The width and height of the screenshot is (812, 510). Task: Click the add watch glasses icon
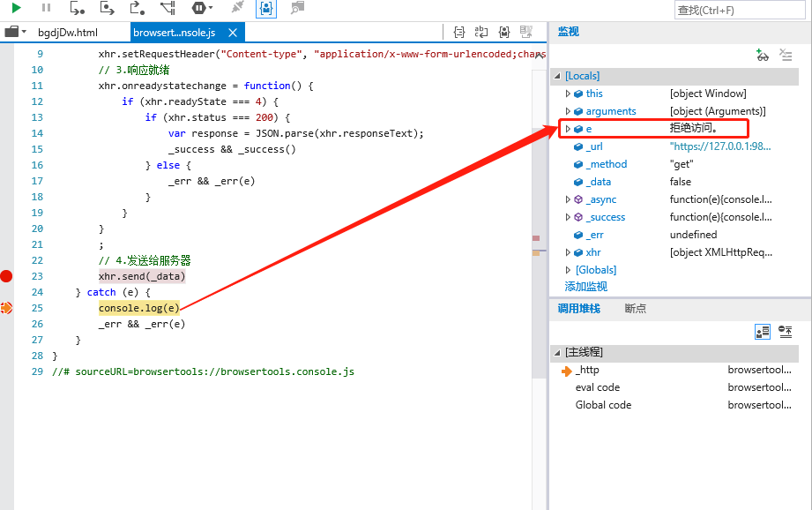763,55
